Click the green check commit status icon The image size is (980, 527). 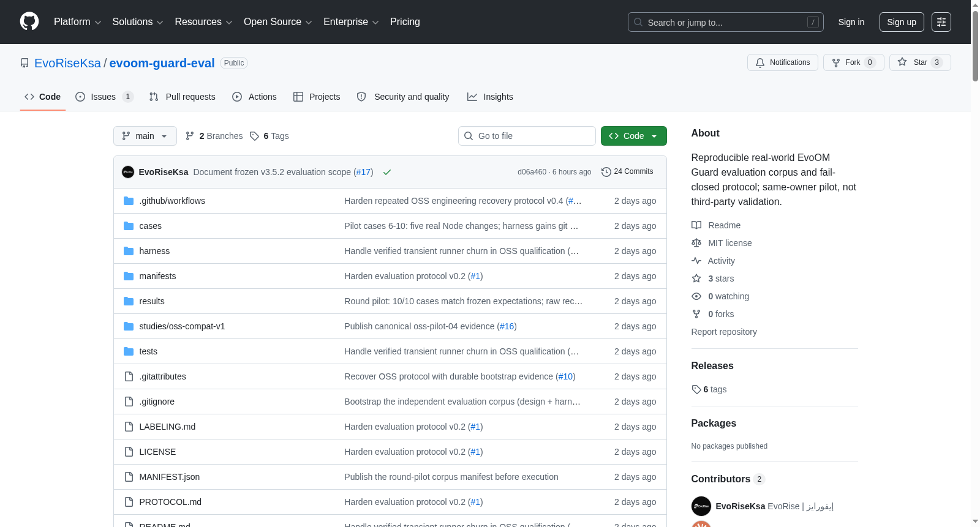[387, 172]
